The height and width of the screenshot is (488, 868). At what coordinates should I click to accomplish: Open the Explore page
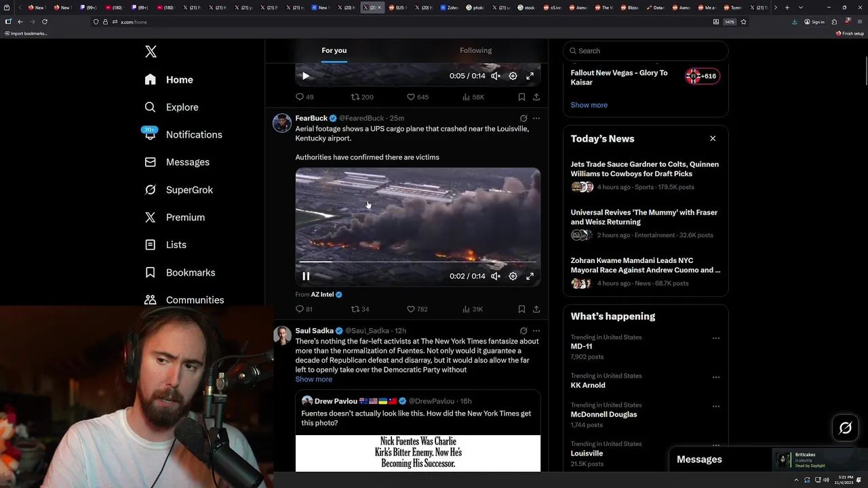172,107
